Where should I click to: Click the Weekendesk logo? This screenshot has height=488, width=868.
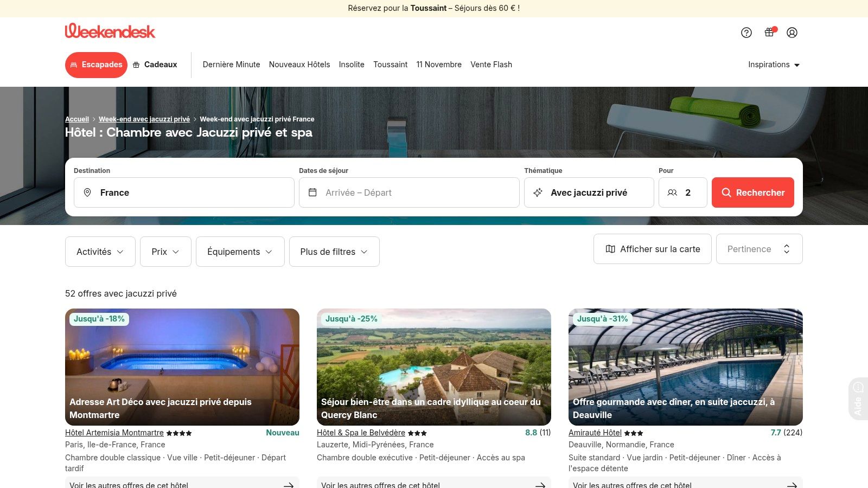110,31
